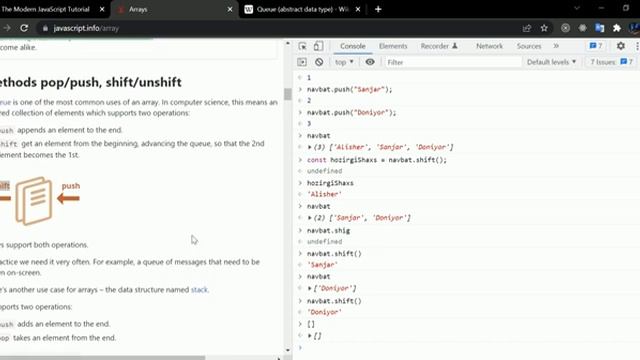Expand the ['Doniyor'] array output
The width and height of the screenshot is (640, 360).
310,288
